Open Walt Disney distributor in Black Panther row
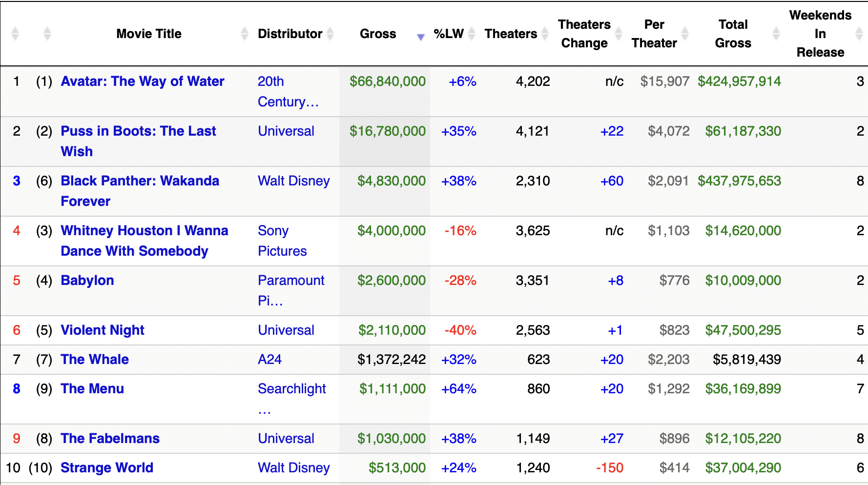Screen dimensions: 868x485 click(x=294, y=181)
